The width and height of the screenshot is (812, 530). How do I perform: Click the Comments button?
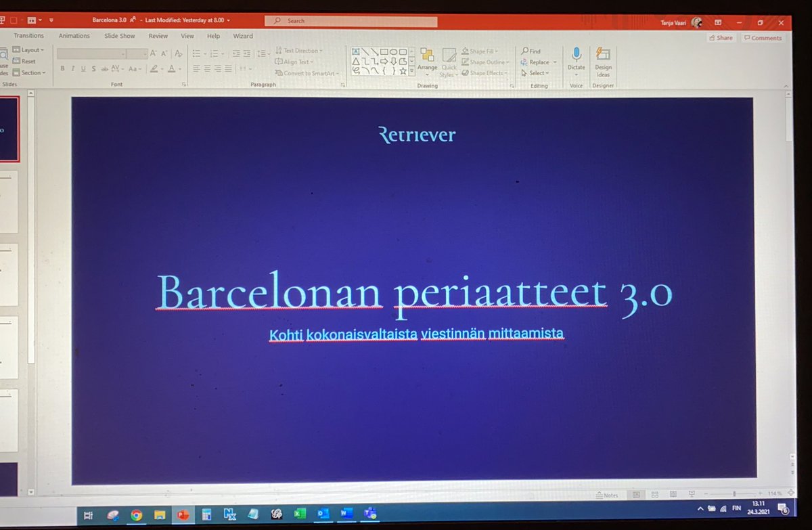coord(763,38)
